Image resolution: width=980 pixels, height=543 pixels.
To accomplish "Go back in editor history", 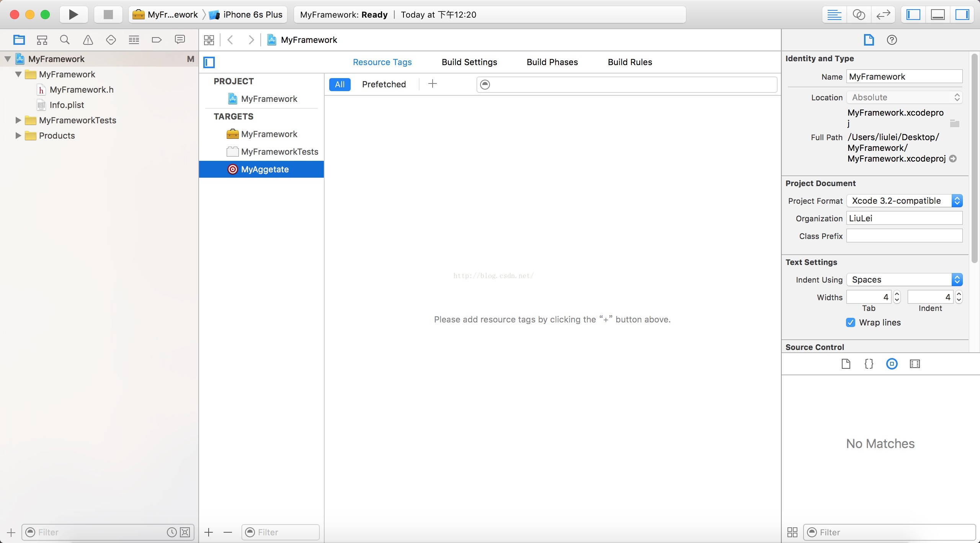I will (230, 40).
